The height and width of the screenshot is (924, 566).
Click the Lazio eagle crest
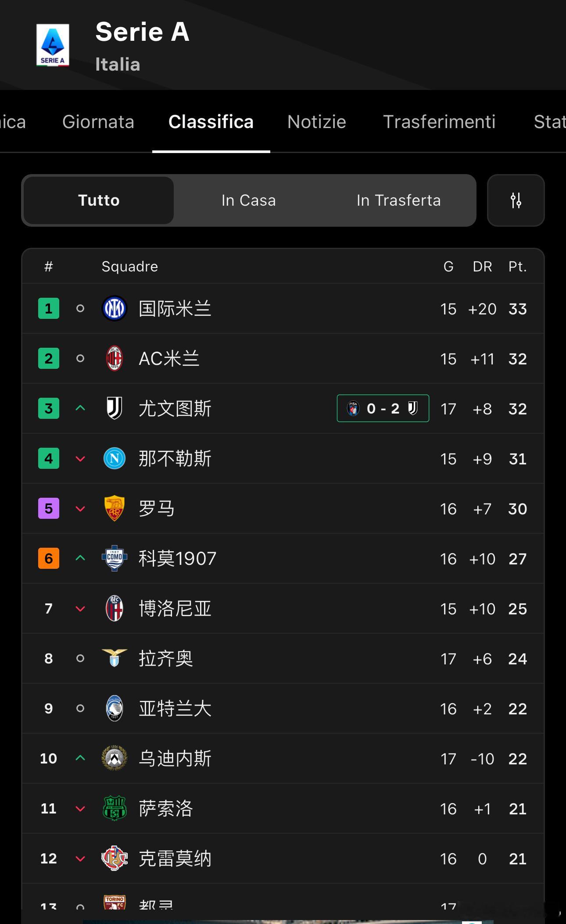click(114, 658)
